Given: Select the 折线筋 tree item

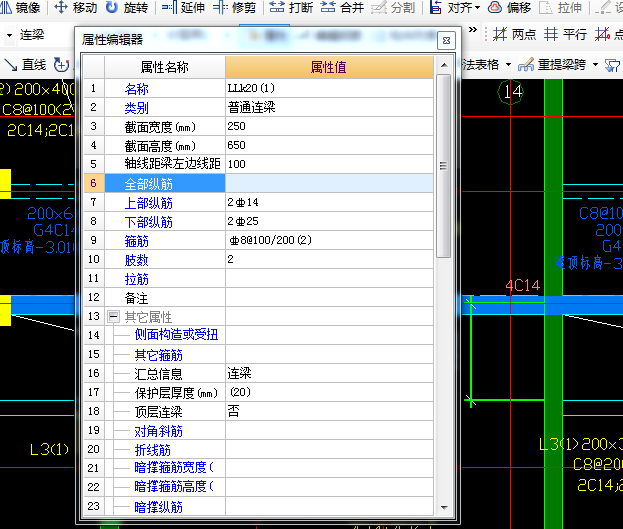Looking at the screenshot, I should 153,450.
